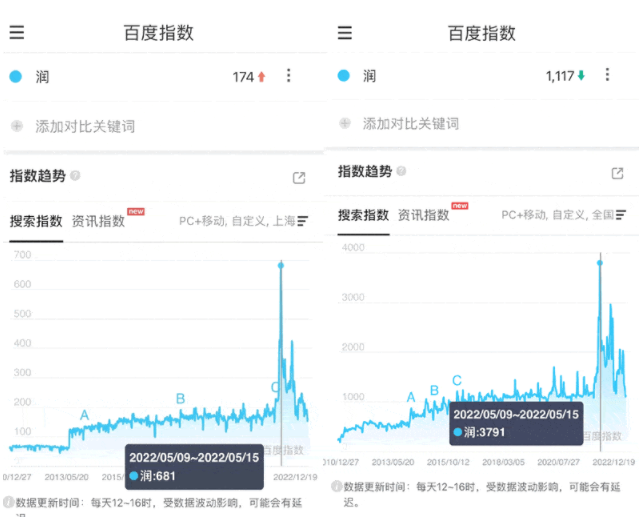Viewport: 639px width, 518px height.
Task: Expand filter PC+移动, 自定义, 全国
Action: click(x=563, y=215)
